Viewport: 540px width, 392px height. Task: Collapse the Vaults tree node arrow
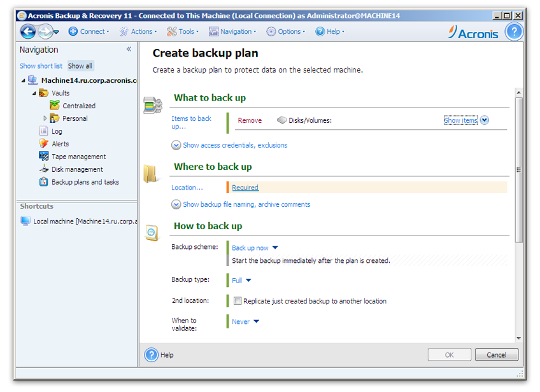(x=34, y=94)
